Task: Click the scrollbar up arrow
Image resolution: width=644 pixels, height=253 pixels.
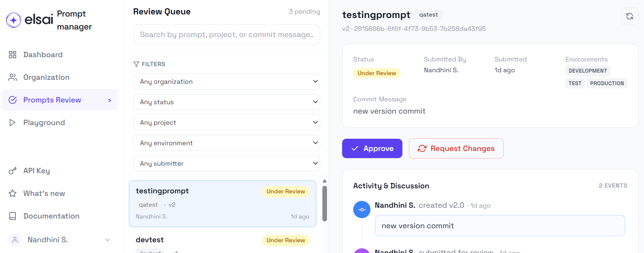Action: tap(325, 181)
